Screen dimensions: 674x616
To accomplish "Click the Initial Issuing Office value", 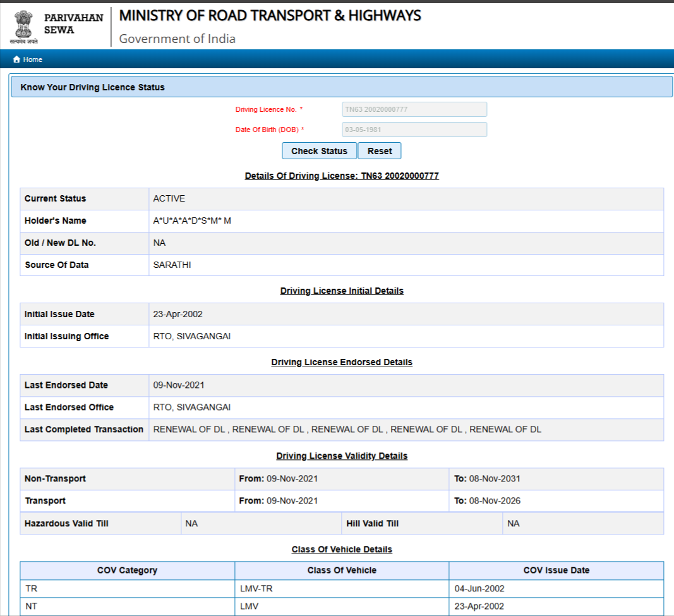I will coord(192,336).
